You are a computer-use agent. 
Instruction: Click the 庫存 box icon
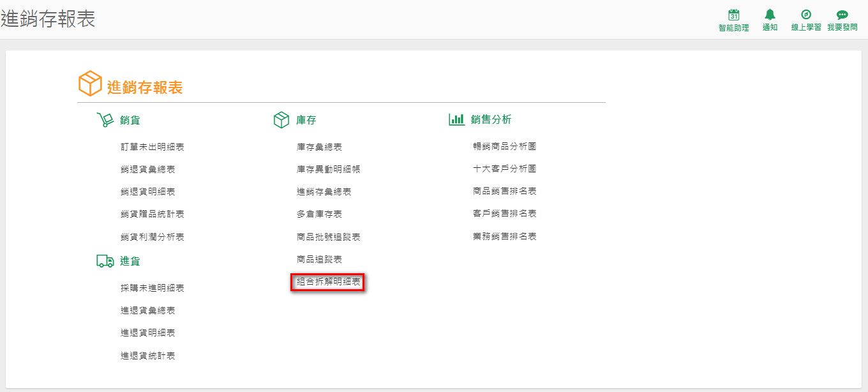pos(281,120)
